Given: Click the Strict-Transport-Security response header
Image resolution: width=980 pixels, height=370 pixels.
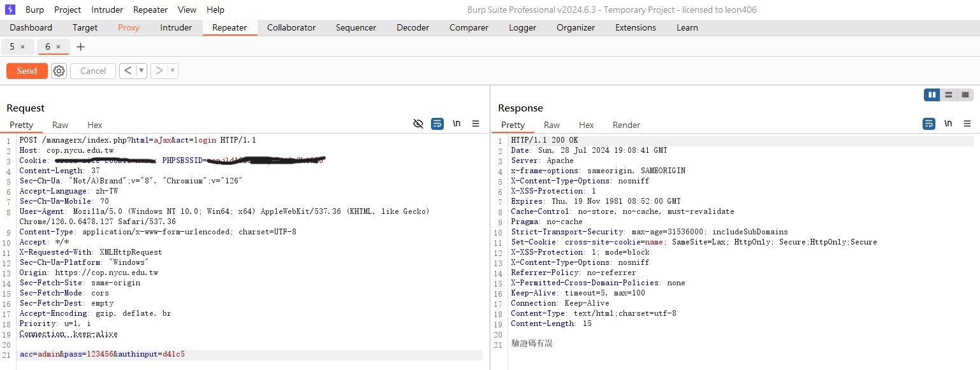Looking at the screenshot, I should pos(649,232).
